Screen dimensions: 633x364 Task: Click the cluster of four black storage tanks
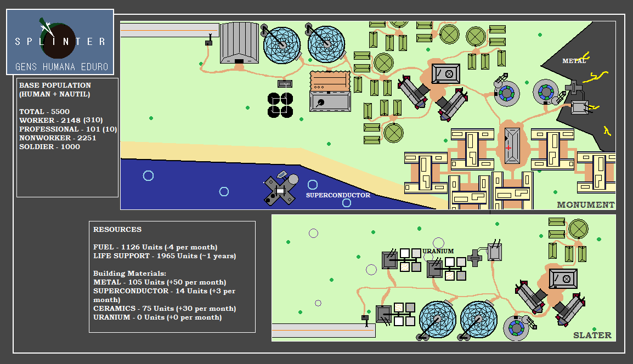280,105
